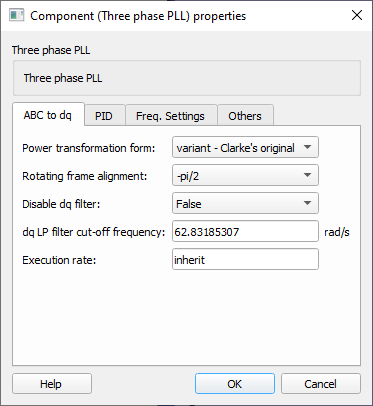Click the arrow on Power transformation form combo

tap(308, 147)
